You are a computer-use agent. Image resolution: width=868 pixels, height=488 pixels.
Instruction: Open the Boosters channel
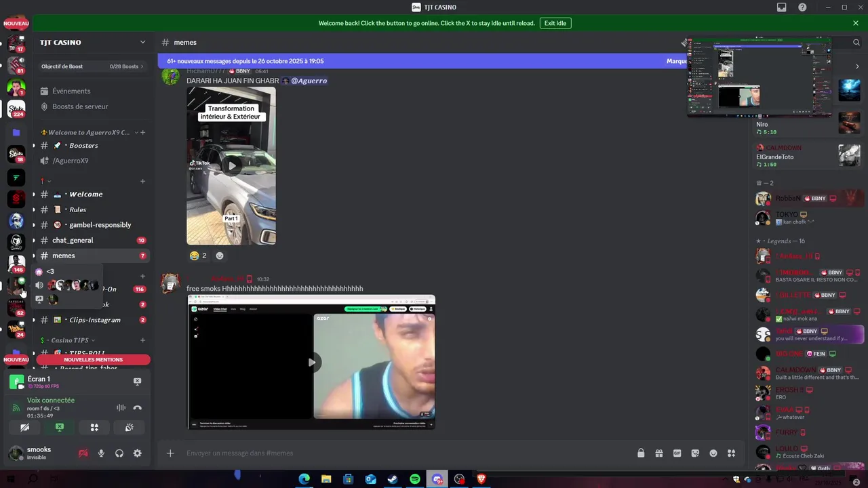coord(92,145)
